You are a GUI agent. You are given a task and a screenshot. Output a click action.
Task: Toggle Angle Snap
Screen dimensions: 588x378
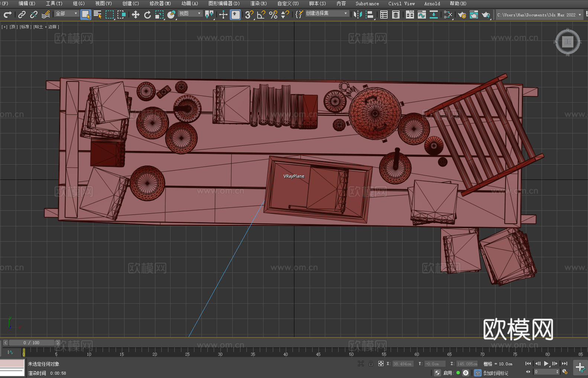pos(261,14)
